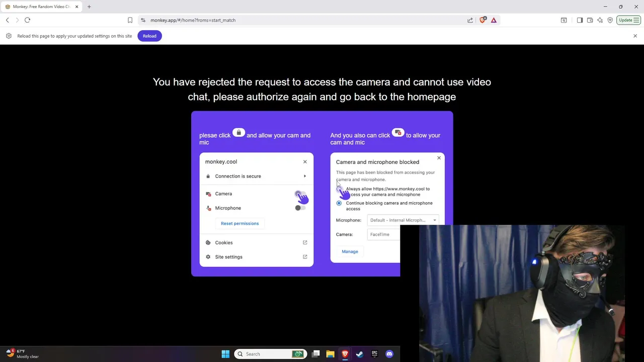Open tab search icon
This screenshot has height=362, width=644.
point(563,20)
